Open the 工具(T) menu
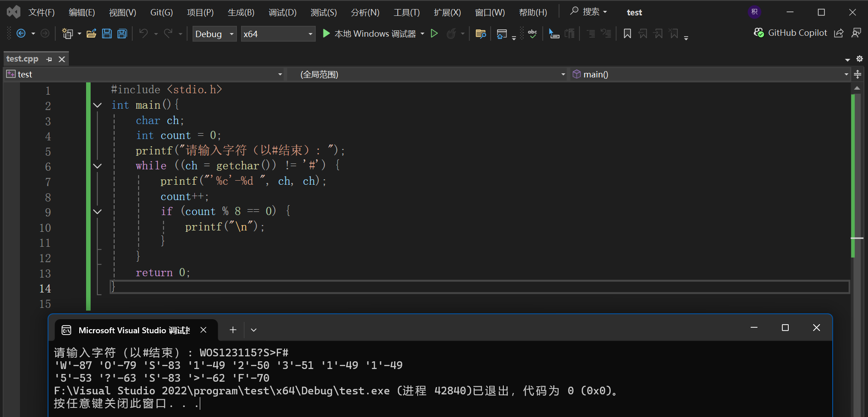The height and width of the screenshot is (417, 868). click(x=407, y=13)
